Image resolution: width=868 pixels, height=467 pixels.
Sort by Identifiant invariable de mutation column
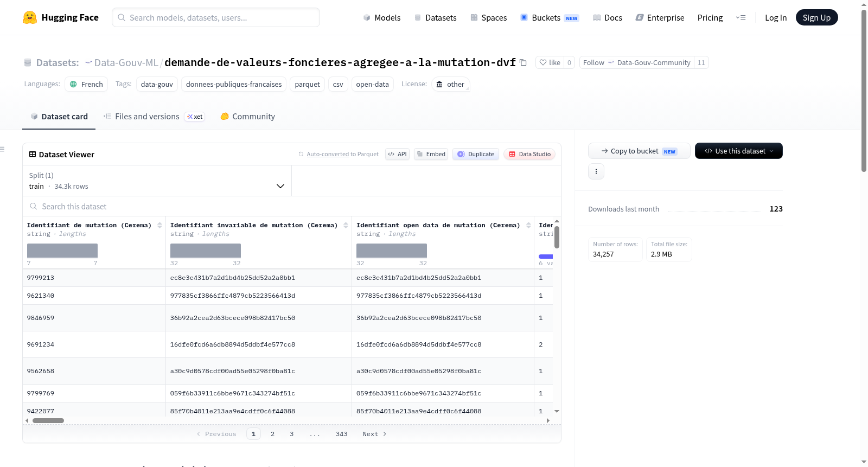346,225
